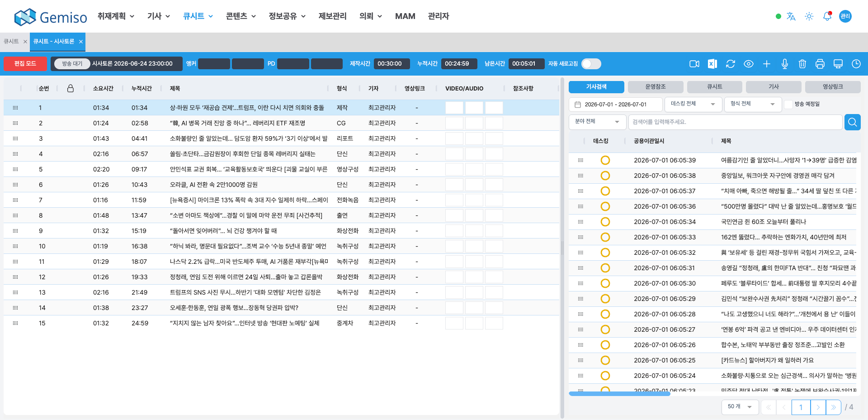Open the MAM menu
The image size is (868, 420).
[x=405, y=16]
